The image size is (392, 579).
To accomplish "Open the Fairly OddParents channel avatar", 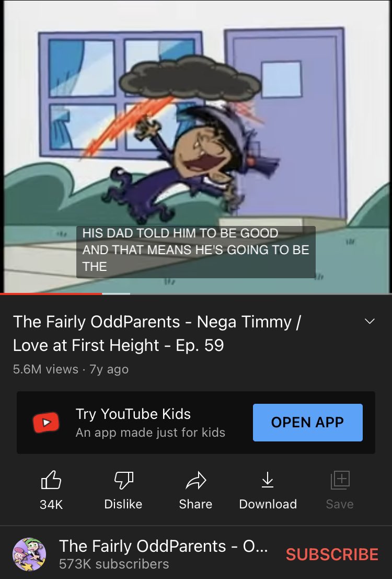I will [x=29, y=554].
